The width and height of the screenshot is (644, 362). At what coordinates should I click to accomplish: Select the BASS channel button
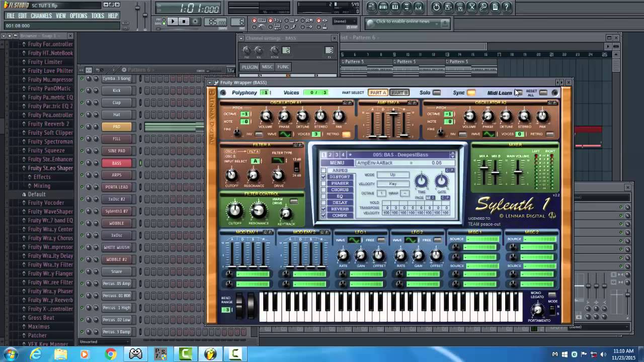117,163
